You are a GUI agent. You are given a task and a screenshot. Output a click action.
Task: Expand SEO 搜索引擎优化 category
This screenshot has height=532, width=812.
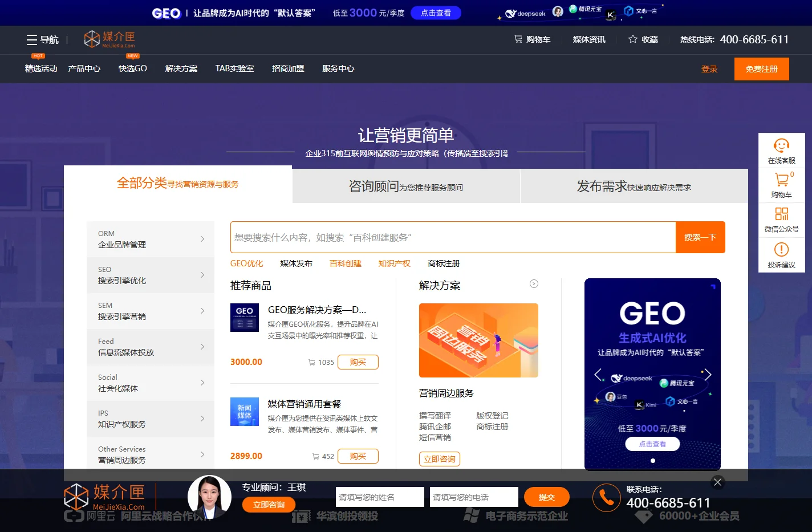coord(151,275)
